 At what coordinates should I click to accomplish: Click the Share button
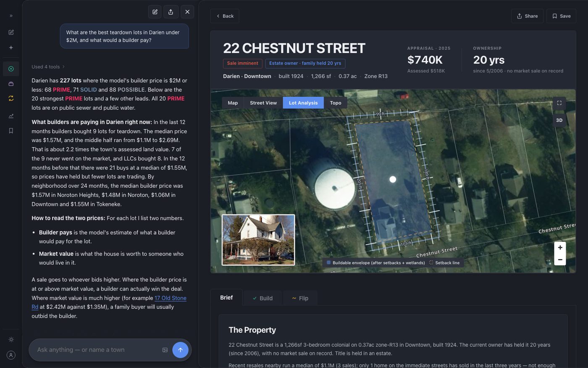pyautogui.click(x=527, y=16)
